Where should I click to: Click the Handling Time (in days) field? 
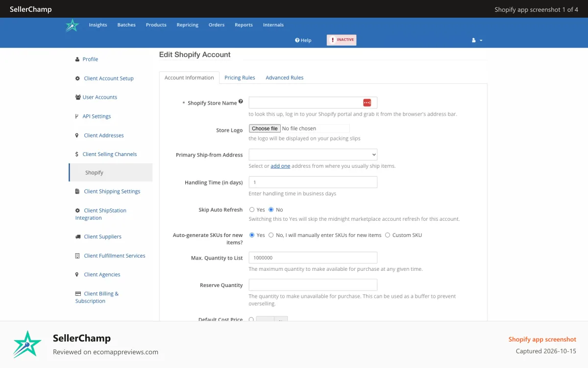pos(313,182)
